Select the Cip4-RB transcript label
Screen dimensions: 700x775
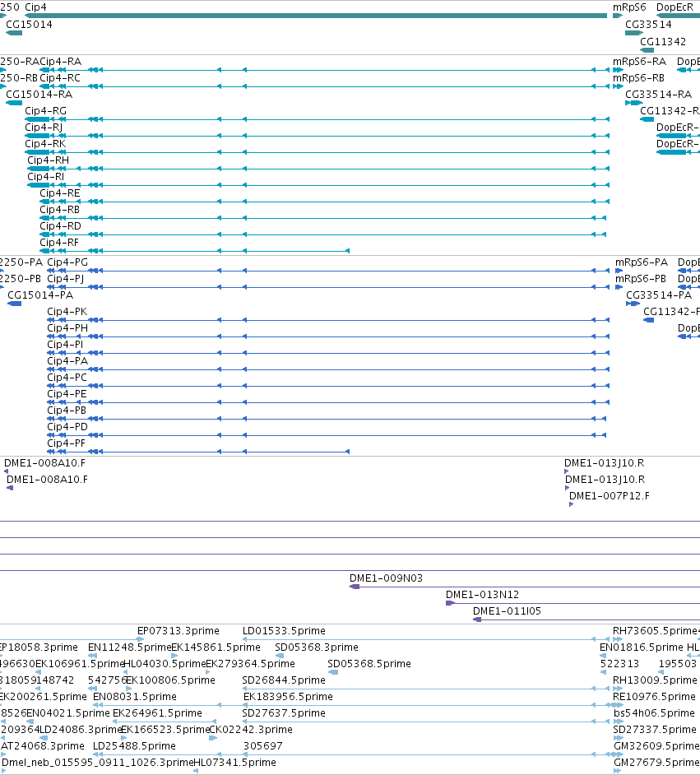[59, 210]
